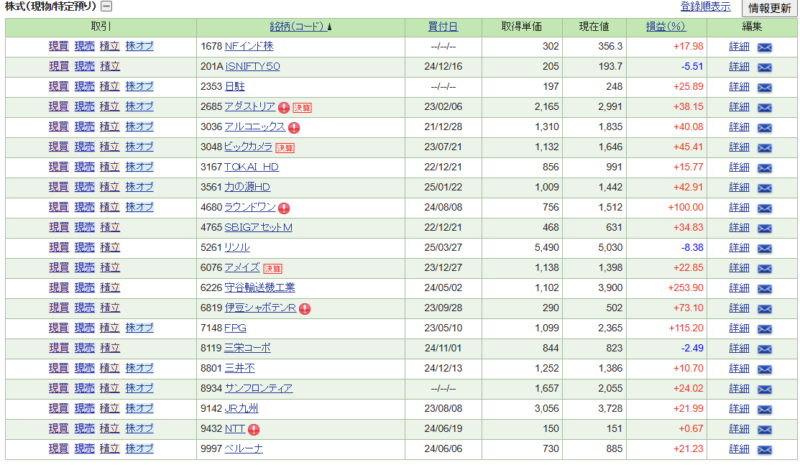The width and height of the screenshot is (800, 465).
Task: Click 株オプ in 三井不 row
Action: (139, 368)
